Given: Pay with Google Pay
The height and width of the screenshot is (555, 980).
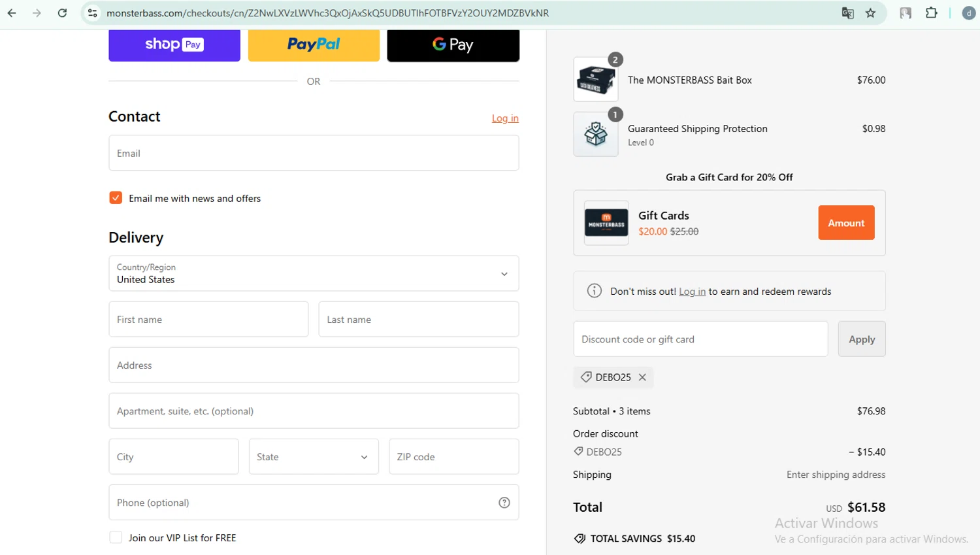Looking at the screenshot, I should tap(453, 45).
